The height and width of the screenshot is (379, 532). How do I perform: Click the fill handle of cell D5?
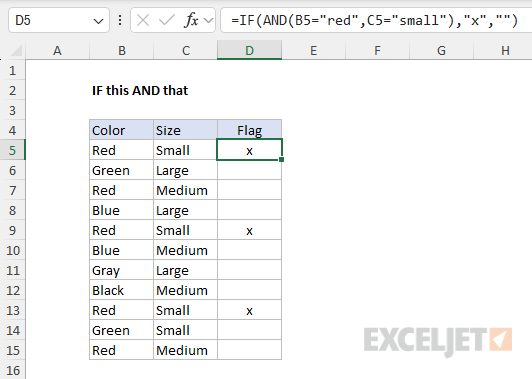click(282, 159)
